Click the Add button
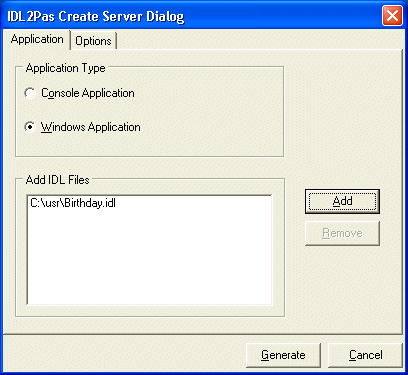The width and height of the screenshot is (408, 375). pyautogui.click(x=342, y=201)
